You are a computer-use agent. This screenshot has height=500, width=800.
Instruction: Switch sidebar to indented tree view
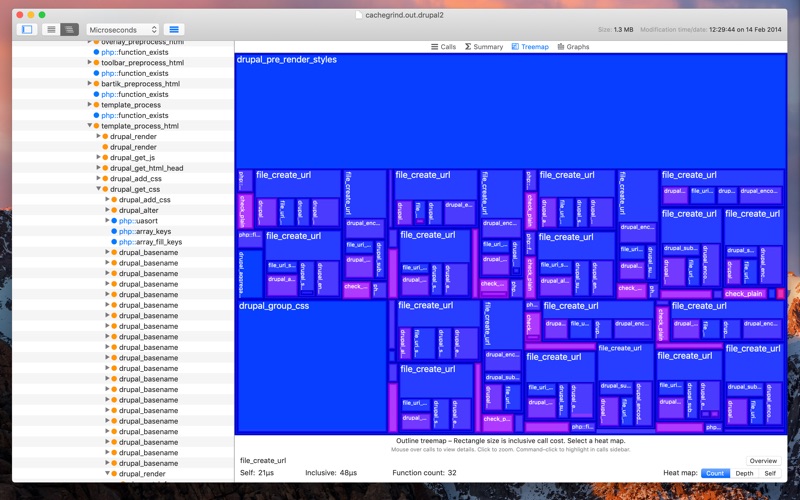pyautogui.click(x=69, y=30)
